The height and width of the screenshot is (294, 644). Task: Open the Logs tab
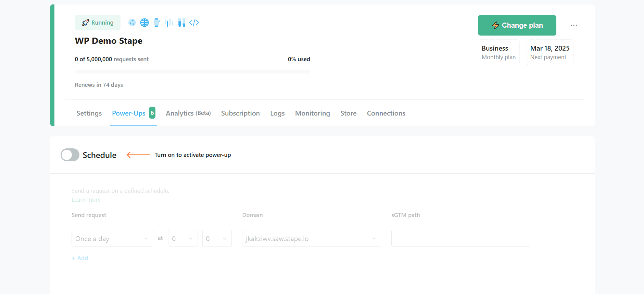pos(277,113)
